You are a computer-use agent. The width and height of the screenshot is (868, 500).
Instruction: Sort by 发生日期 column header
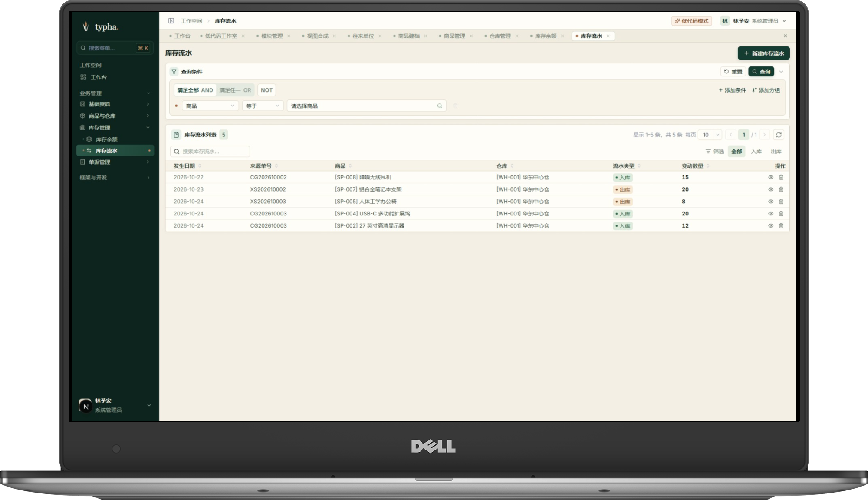[x=187, y=166]
